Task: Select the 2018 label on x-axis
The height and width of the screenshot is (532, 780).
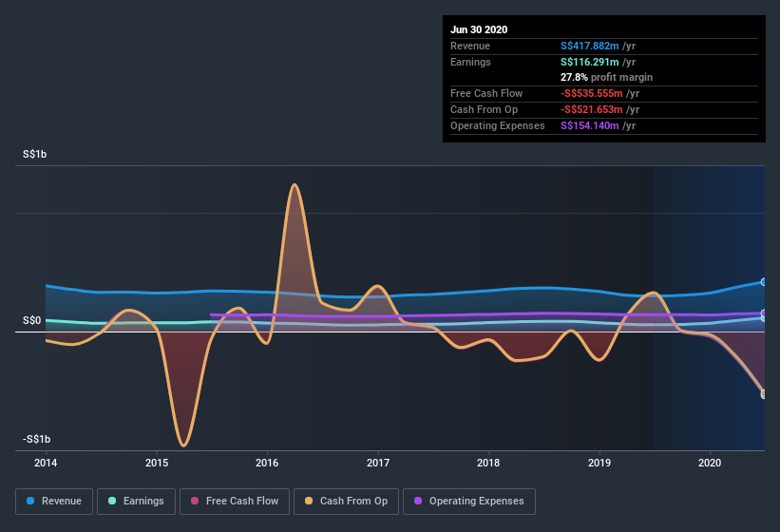Action: (x=488, y=463)
